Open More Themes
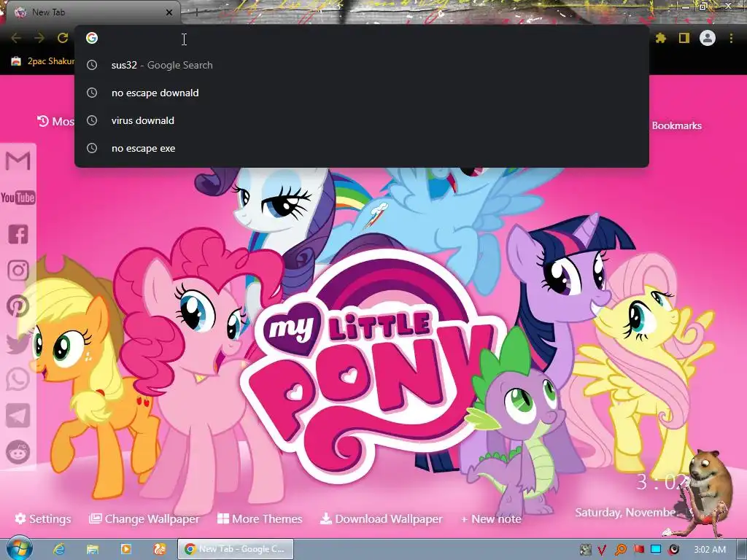Image resolution: width=747 pixels, height=560 pixels. [260, 518]
